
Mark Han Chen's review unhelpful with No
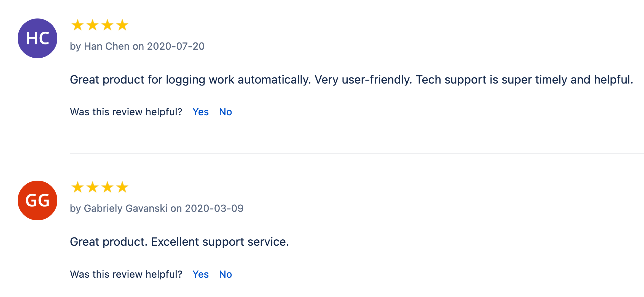coord(225,112)
